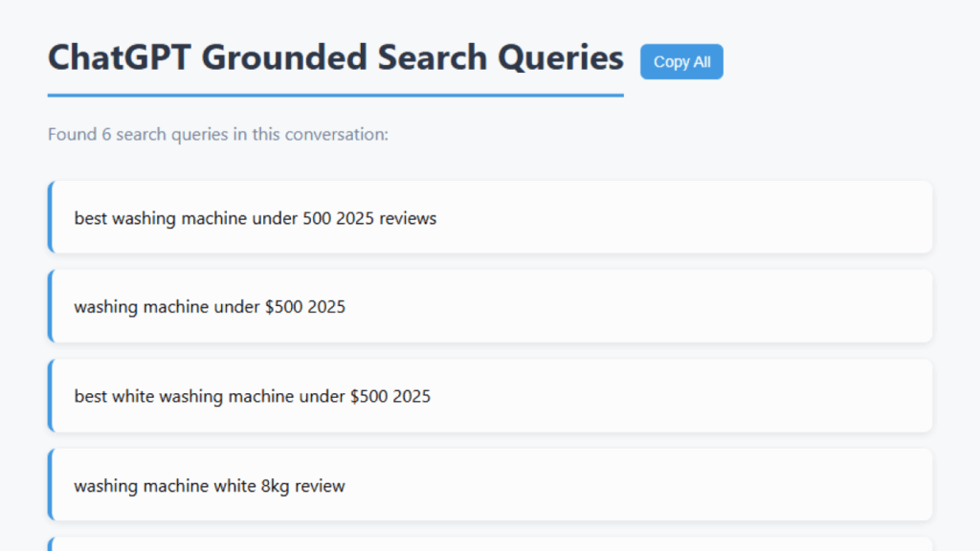Click "8kg" in the fourth search query
Viewport: 980px width, 551px height.
click(275, 486)
